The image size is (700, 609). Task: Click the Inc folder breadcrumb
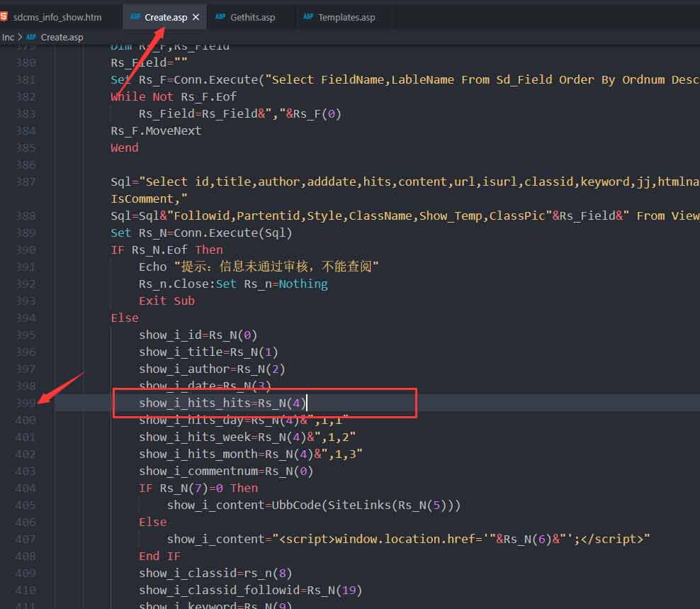point(8,38)
